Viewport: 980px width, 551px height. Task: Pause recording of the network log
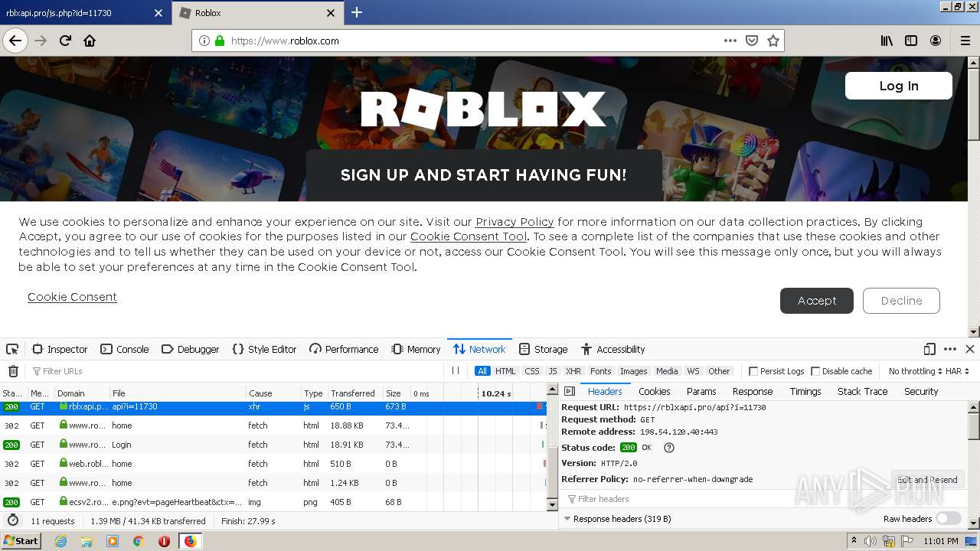click(456, 370)
